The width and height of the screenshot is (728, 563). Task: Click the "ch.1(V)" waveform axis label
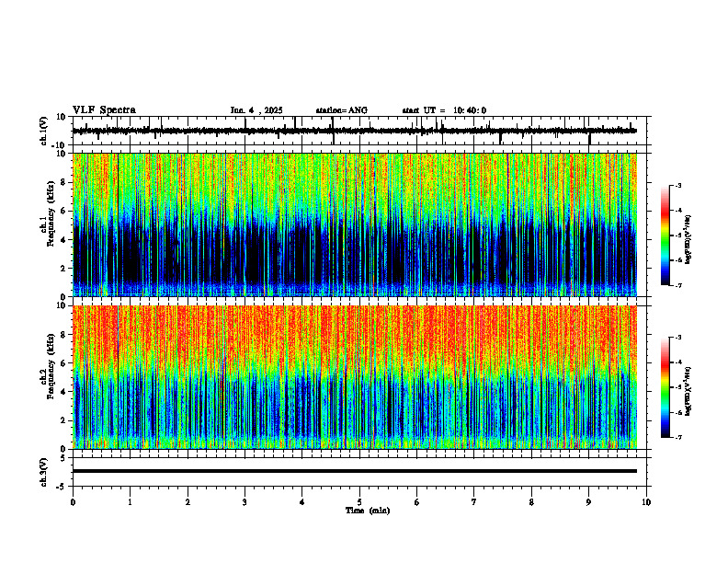[43, 131]
